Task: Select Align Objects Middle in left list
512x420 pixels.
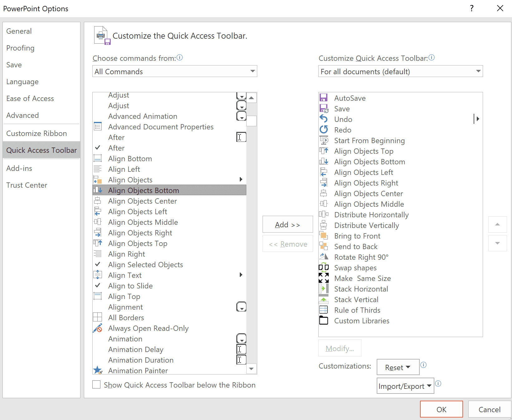Action: (169, 222)
